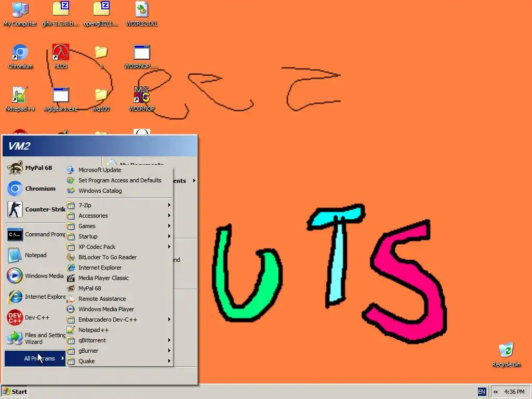Viewport: 532px width, 399px height.
Task: Expand hidden system tray icons chevron
Action: coord(496,392)
